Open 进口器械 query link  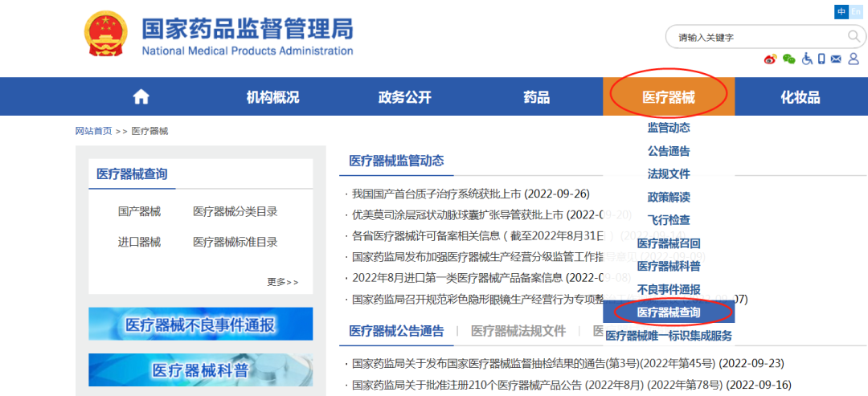coord(140,242)
